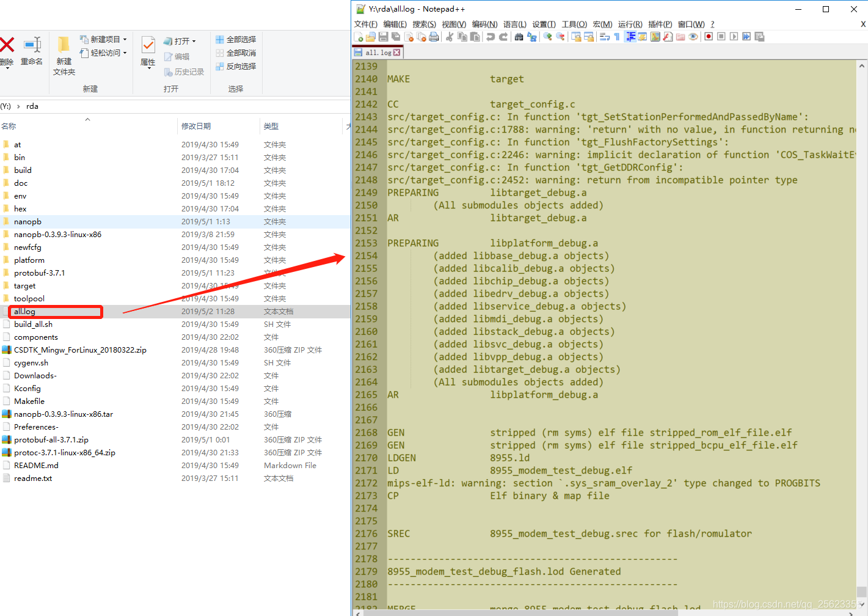Click the Run macro multiple times icon
Image resolution: width=868 pixels, height=616 pixels.
746,37
